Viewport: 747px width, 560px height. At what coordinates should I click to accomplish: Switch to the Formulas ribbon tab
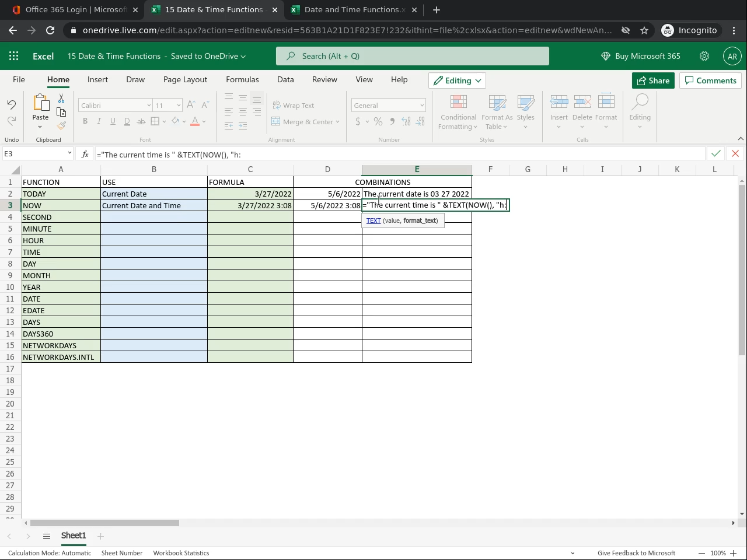[242, 79]
